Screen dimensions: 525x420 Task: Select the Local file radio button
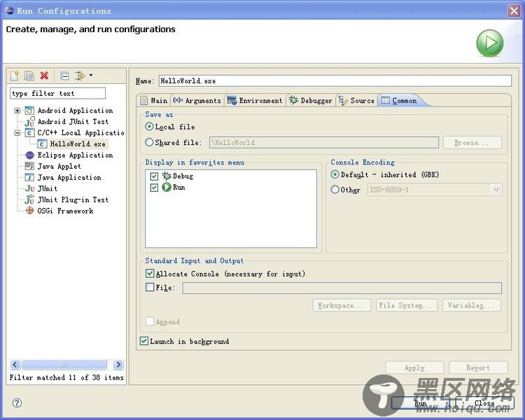pos(149,127)
